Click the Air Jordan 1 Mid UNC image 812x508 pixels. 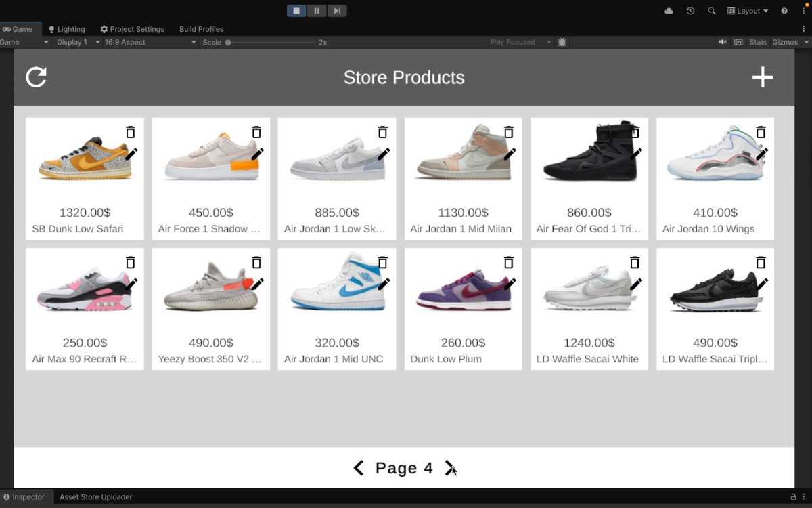tap(336, 281)
